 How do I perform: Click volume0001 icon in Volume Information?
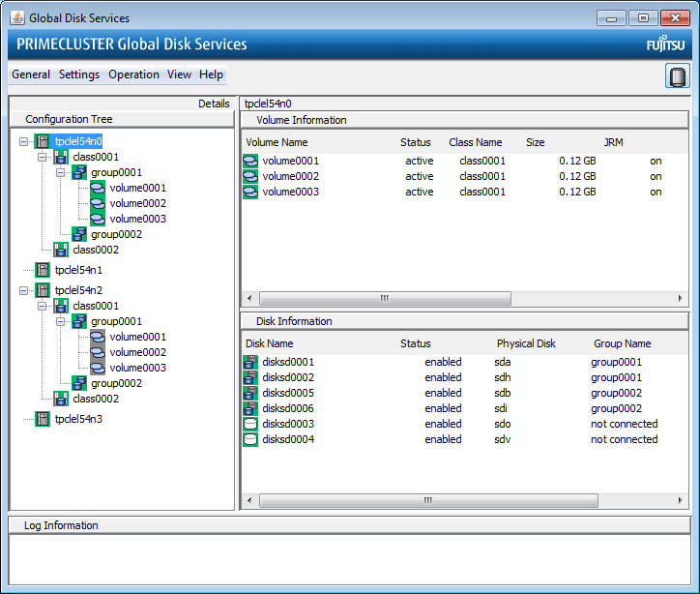(250, 162)
